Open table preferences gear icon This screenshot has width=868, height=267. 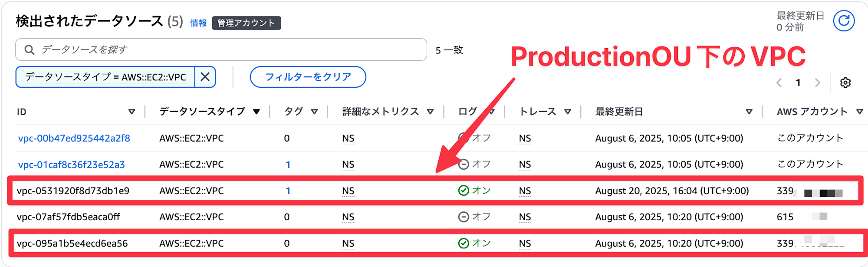coord(845,82)
